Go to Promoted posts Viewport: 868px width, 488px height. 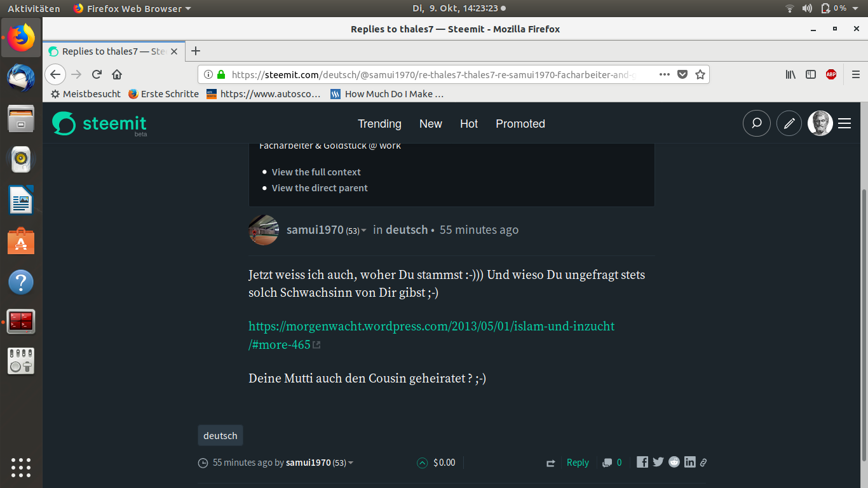520,124
